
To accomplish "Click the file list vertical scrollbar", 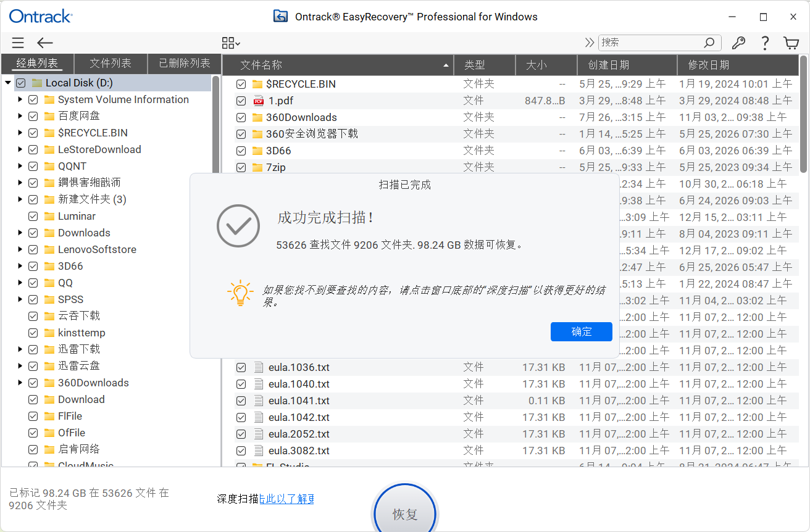I will point(804,114).
